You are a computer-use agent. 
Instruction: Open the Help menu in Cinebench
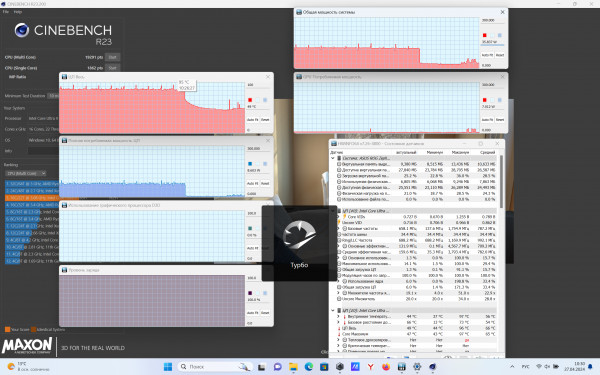tap(18, 12)
